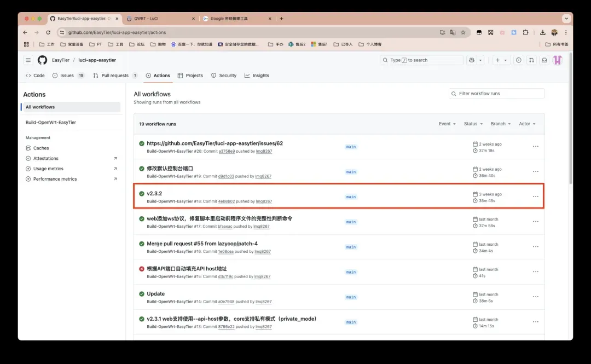This screenshot has width=591, height=364.
Task: Click the GitHub logo home icon
Action: pos(42,60)
